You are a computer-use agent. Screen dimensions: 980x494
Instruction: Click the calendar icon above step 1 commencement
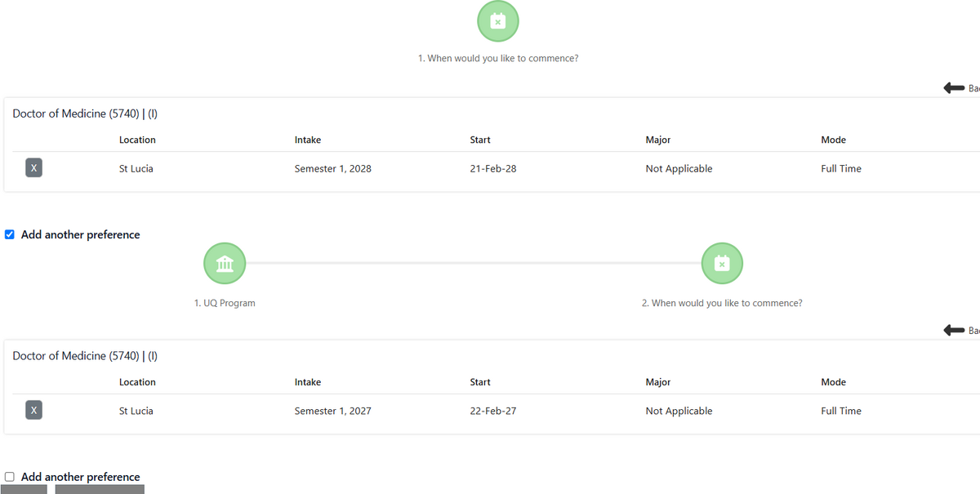click(498, 21)
